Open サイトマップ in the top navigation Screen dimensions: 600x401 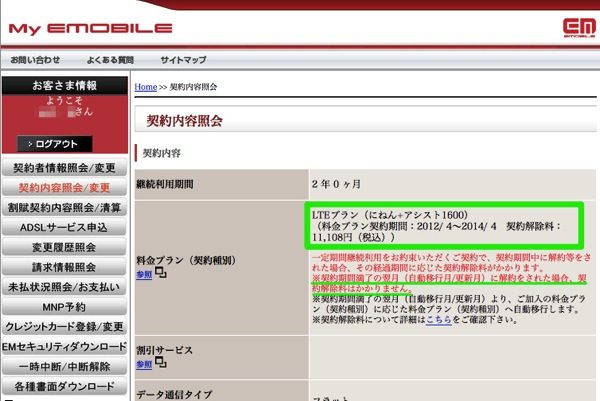tap(183, 60)
